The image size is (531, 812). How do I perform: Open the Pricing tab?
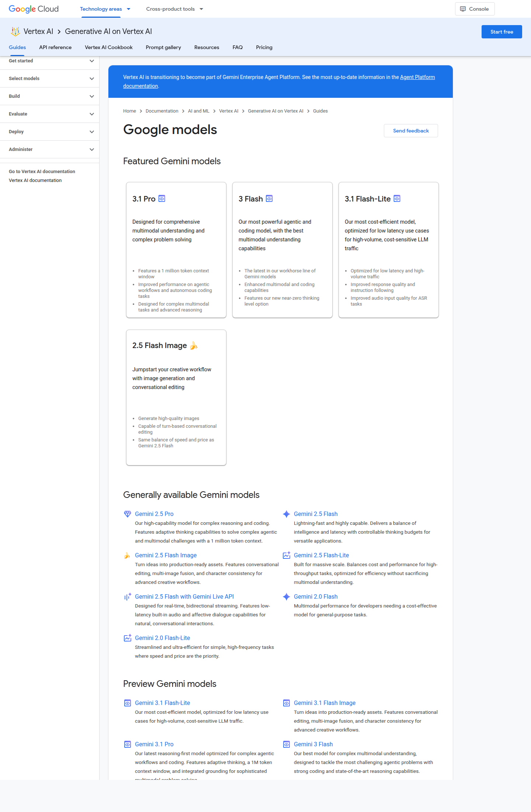(x=264, y=47)
